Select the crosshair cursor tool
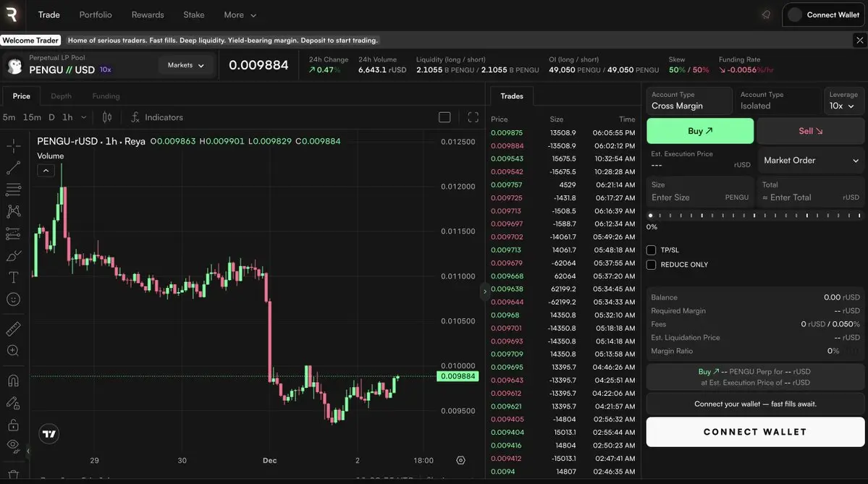 click(x=13, y=146)
